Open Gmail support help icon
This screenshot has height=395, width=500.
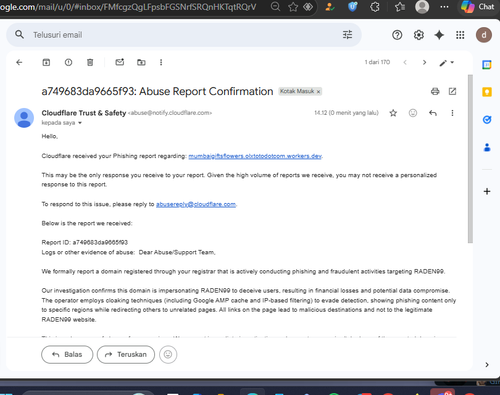tap(397, 35)
